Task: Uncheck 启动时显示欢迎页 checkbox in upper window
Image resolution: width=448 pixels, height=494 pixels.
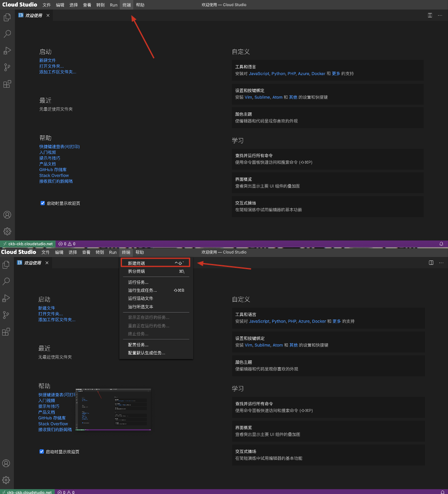Action: (43, 203)
